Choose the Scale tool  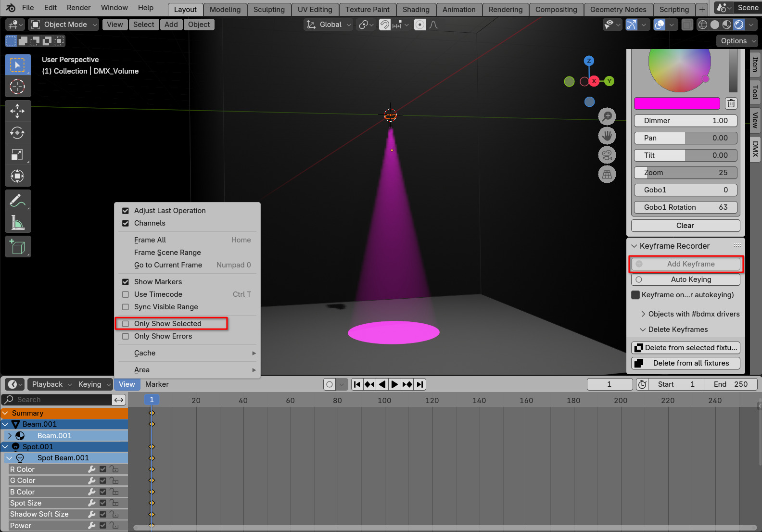[x=18, y=154]
